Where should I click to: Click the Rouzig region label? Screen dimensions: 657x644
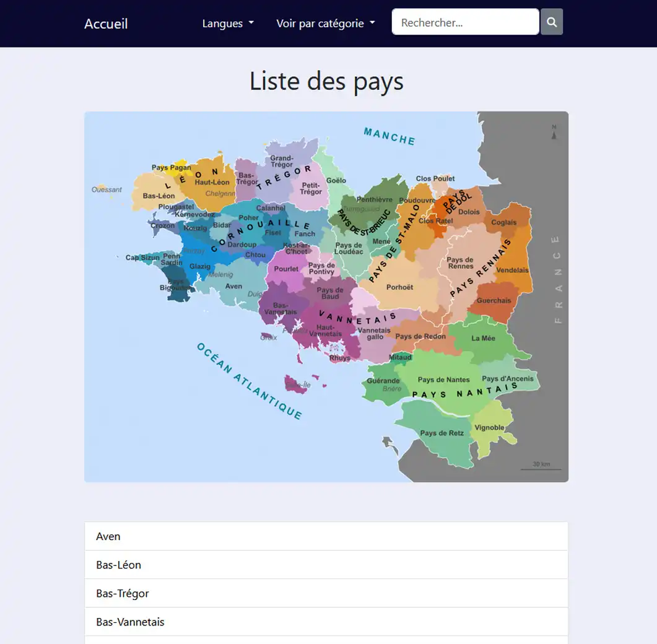coord(195,228)
